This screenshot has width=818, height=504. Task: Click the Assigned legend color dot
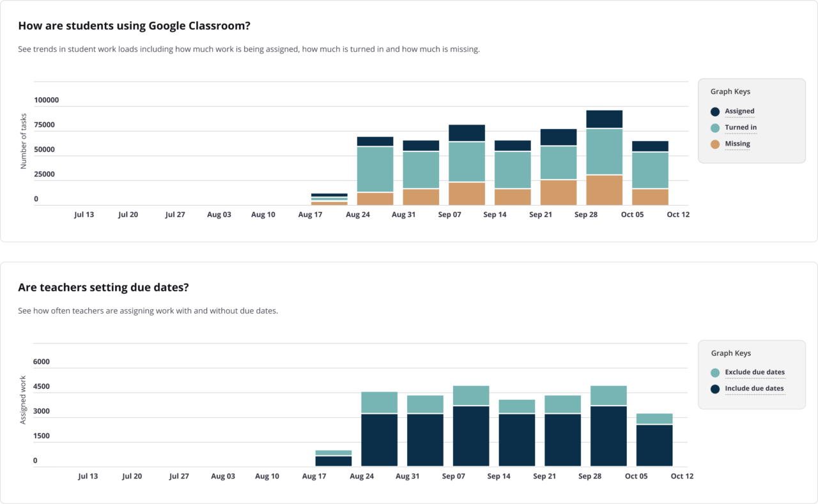(714, 111)
